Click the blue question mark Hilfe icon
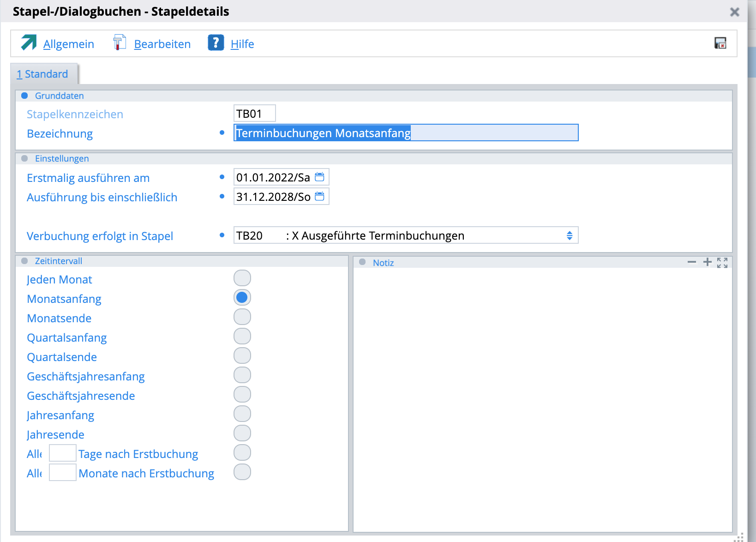 [x=216, y=43]
